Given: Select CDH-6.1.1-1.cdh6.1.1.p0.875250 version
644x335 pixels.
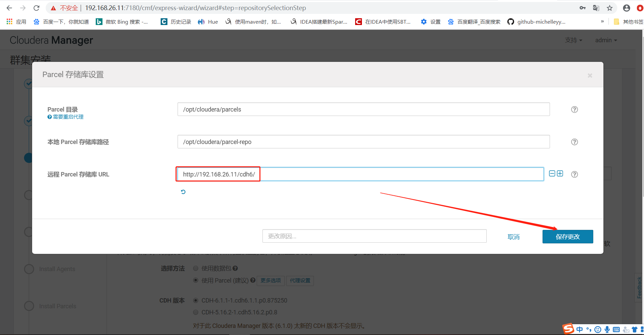Looking at the screenshot, I should pyautogui.click(x=195, y=300).
